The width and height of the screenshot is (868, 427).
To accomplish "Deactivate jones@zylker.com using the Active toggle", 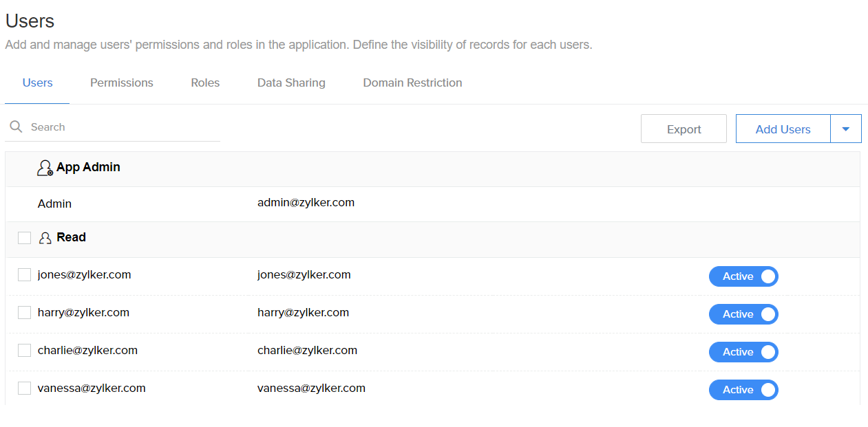I will pos(743,276).
